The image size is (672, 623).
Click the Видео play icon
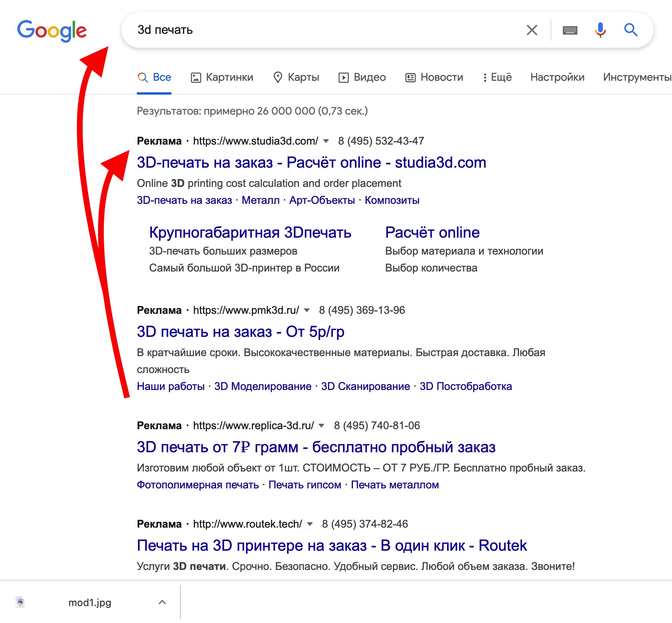[344, 77]
